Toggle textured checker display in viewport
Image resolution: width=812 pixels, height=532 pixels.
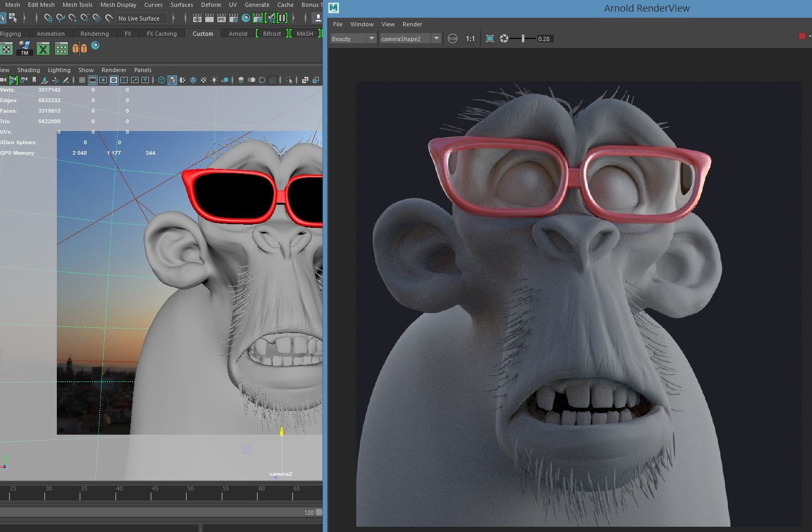(204, 80)
